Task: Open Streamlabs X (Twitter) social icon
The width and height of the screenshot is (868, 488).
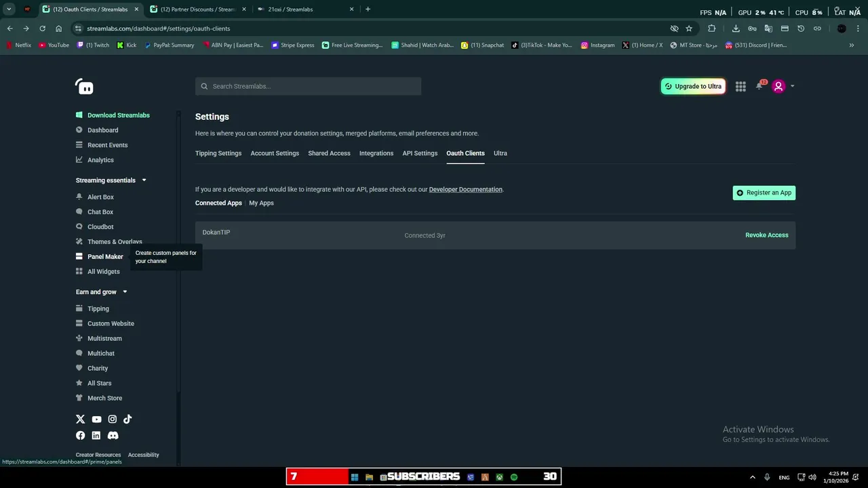Action: coord(80,419)
